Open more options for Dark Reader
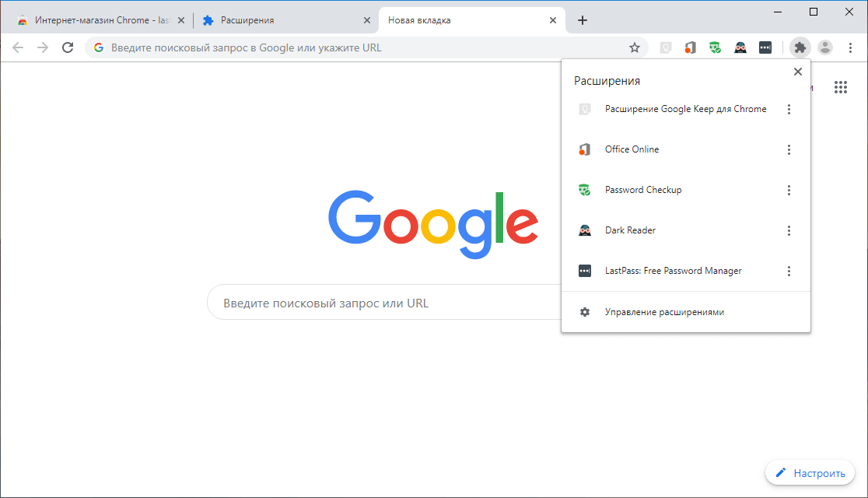Screen dimensions: 868x498 tap(789, 230)
